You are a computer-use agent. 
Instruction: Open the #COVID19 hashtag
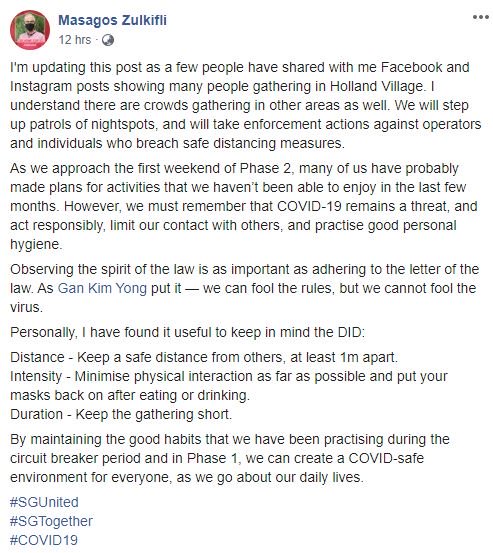point(44,540)
